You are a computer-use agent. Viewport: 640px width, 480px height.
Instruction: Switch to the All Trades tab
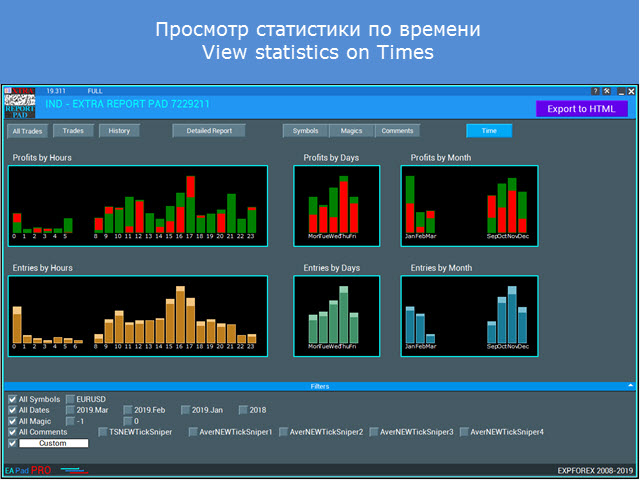coord(27,131)
